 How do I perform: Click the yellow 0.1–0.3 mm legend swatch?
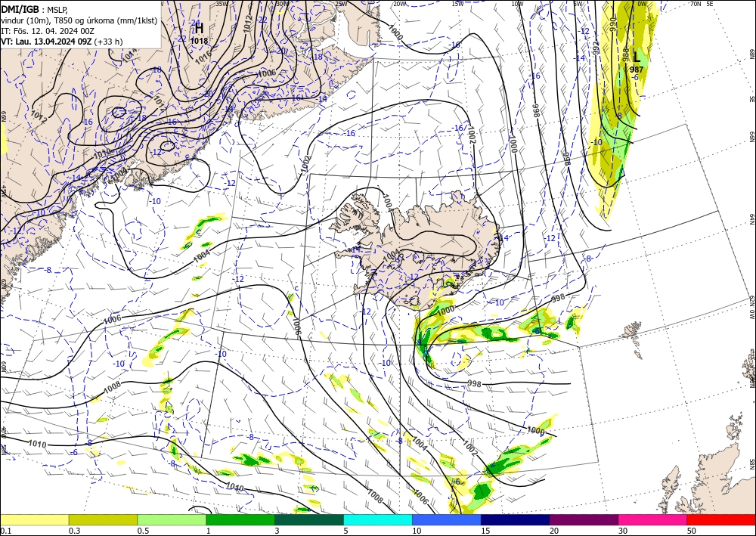[x=34, y=519]
